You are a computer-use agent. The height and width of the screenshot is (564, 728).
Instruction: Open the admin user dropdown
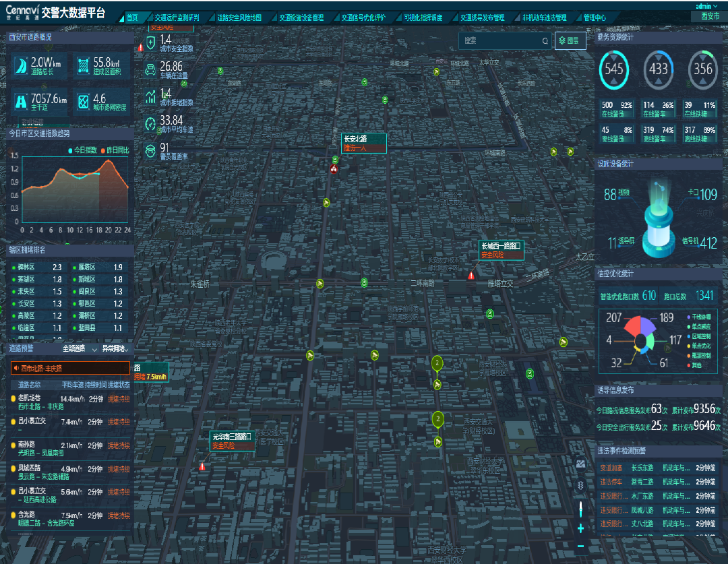click(x=705, y=6)
